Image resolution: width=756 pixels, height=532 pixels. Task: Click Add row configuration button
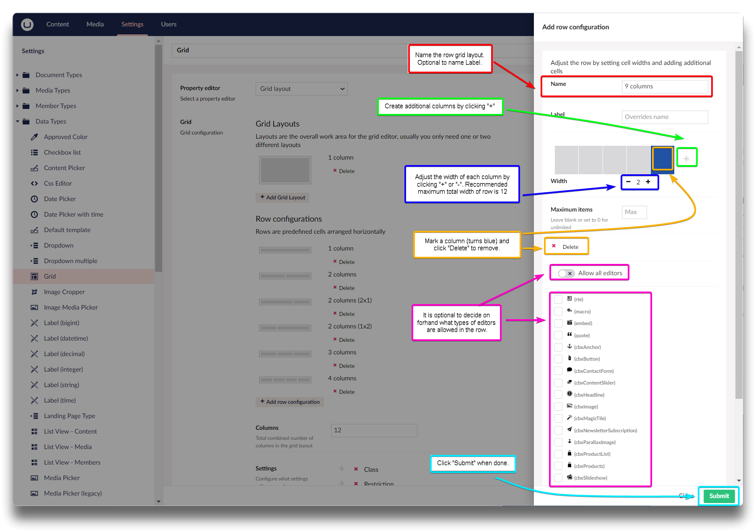point(290,402)
